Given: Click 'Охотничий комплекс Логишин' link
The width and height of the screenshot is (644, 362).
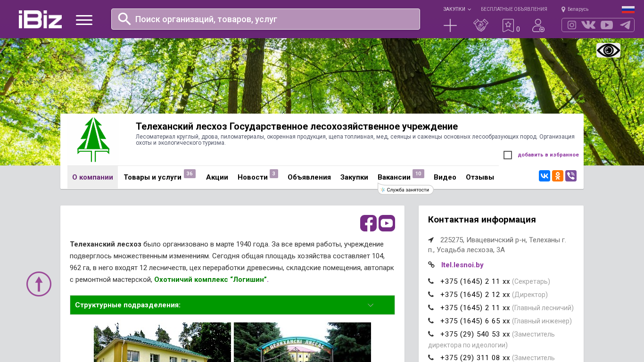Looking at the screenshot, I should point(210,280).
